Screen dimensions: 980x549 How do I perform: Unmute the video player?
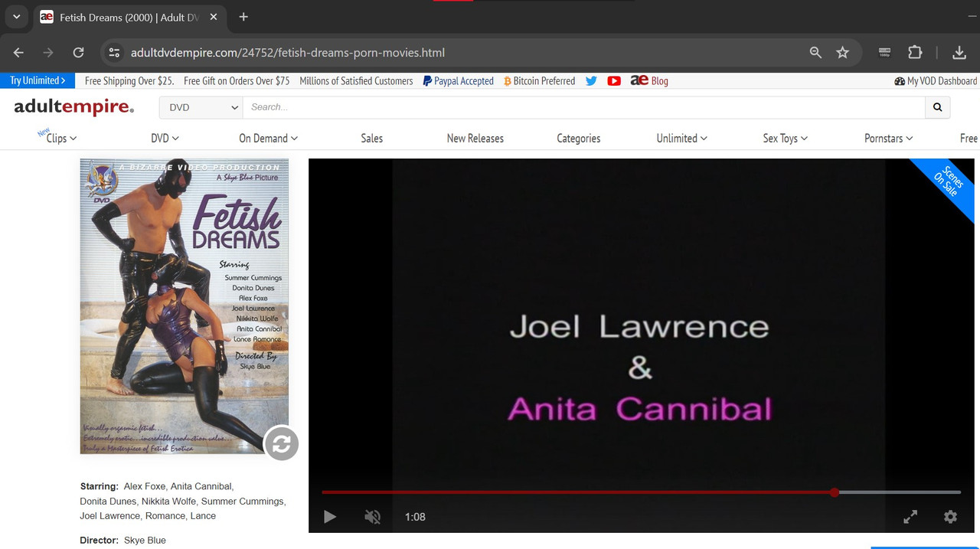tap(372, 517)
